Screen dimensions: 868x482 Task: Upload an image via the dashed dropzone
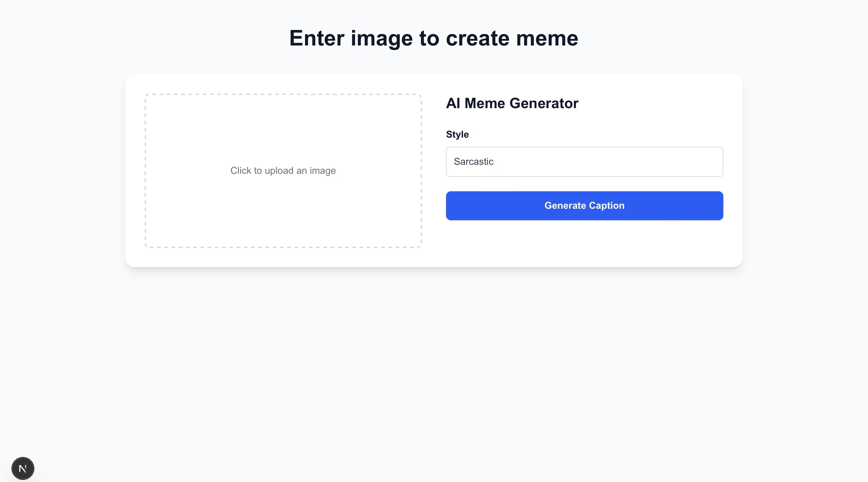point(283,209)
